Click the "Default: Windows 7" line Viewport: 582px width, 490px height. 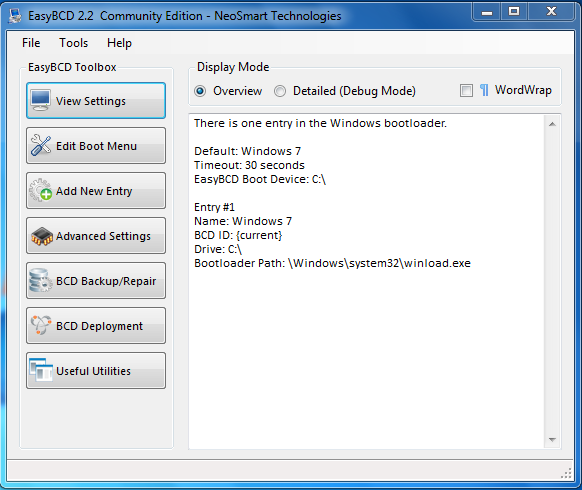click(247, 151)
